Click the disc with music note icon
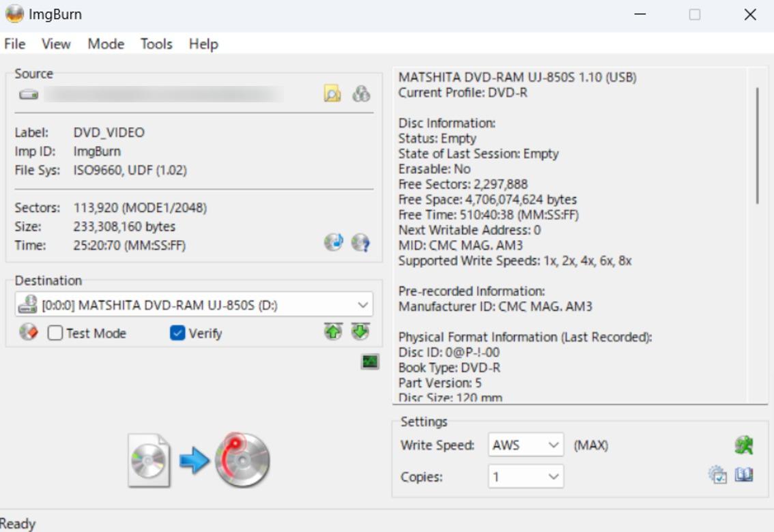This screenshot has height=532, width=774. tap(334, 242)
